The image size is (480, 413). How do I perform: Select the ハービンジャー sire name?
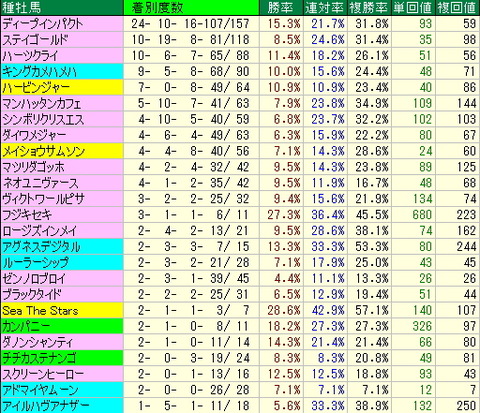pyautogui.click(x=36, y=88)
